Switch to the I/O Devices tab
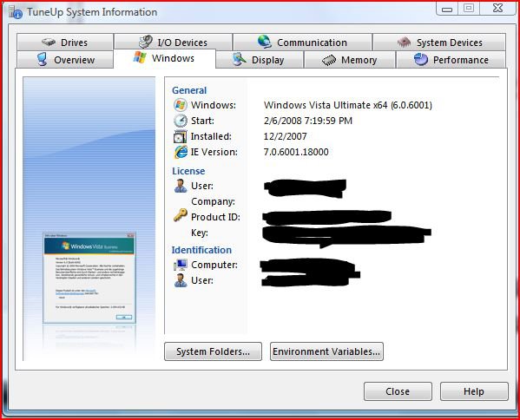Image resolution: width=520 pixels, height=420 pixels. pos(173,43)
